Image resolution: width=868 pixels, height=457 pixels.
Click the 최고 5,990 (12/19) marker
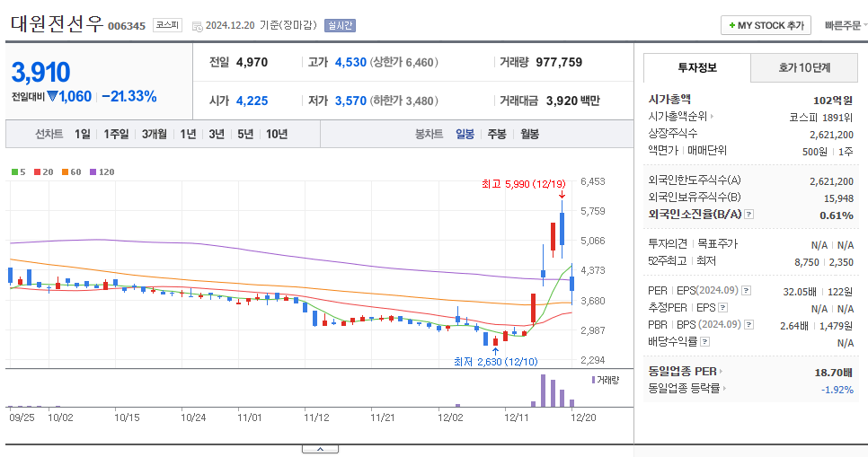[x=523, y=184]
